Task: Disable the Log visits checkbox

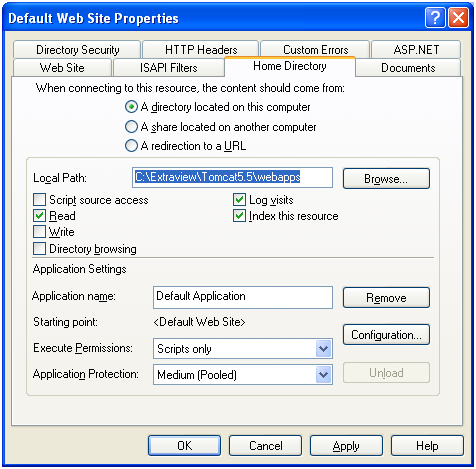Action: click(x=239, y=200)
